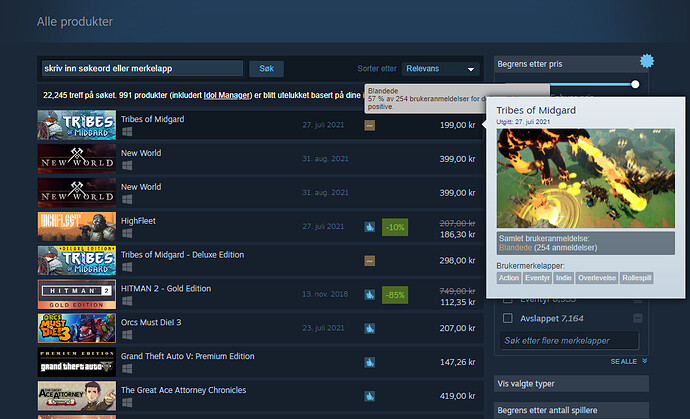
Task: Click the -85% discount badge for HITMAN 2
Action: pyautogui.click(x=395, y=295)
